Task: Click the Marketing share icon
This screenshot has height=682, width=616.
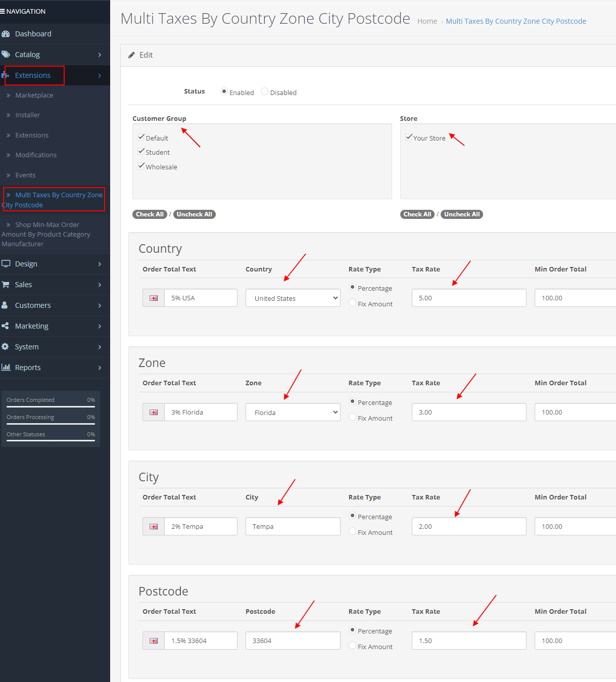Action: click(x=5, y=326)
